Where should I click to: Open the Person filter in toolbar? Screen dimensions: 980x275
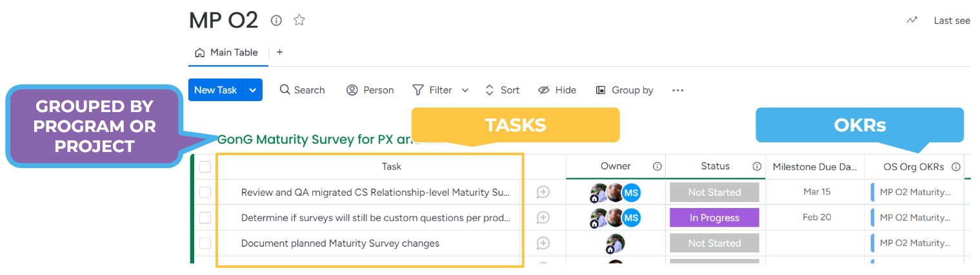coord(370,90)
